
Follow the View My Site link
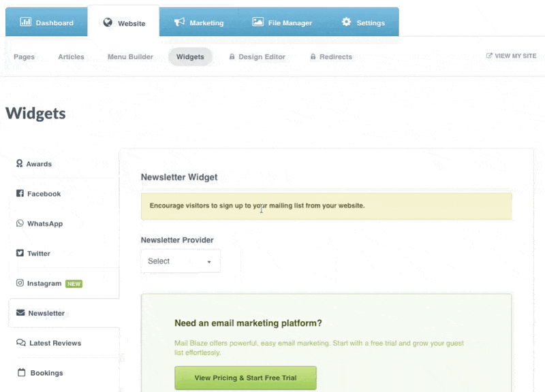pos(511,56)
